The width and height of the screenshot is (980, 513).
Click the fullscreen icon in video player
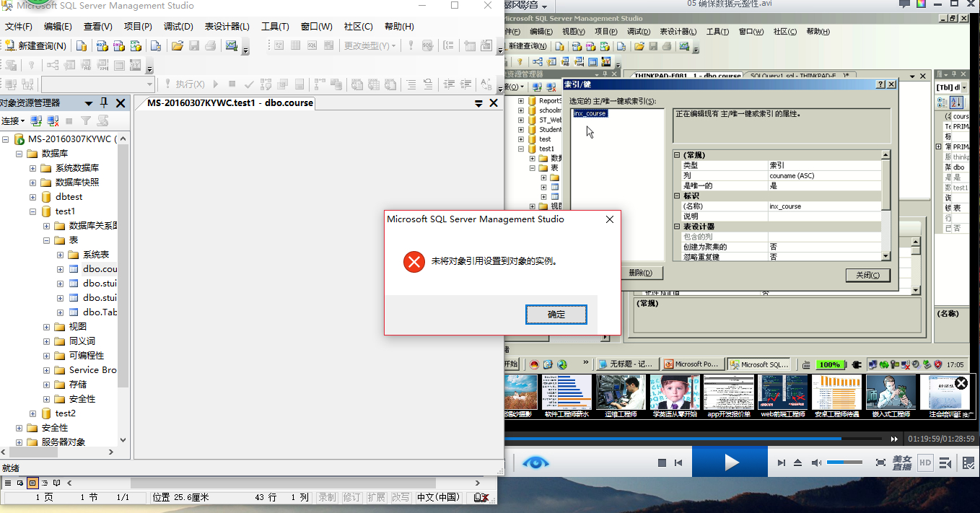coord(880,462)
